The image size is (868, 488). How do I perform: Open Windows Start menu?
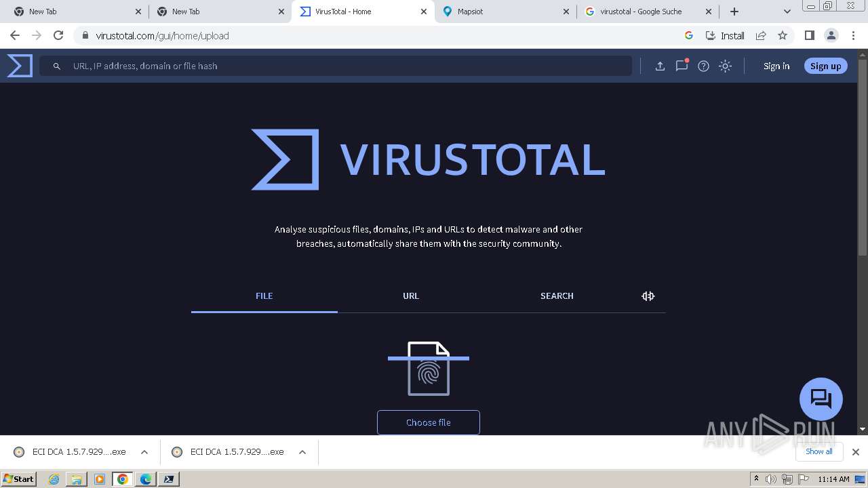tap(19, 479)
